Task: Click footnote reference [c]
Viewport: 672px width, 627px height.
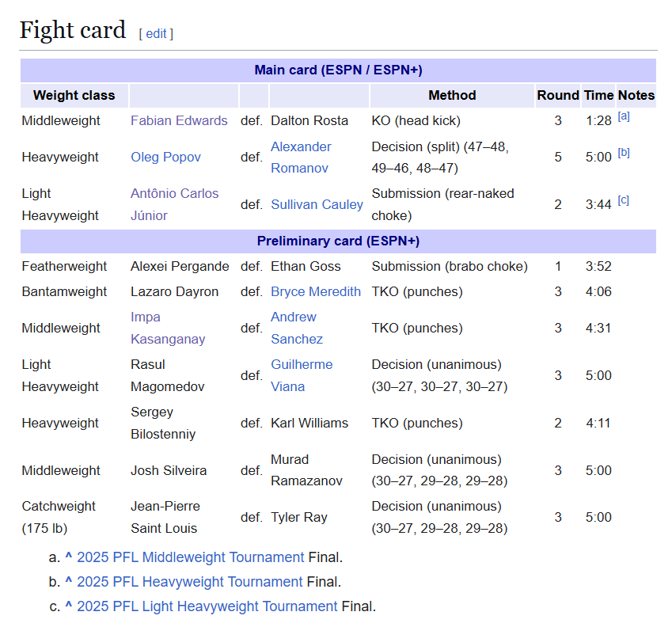Action: pos(624,200)
